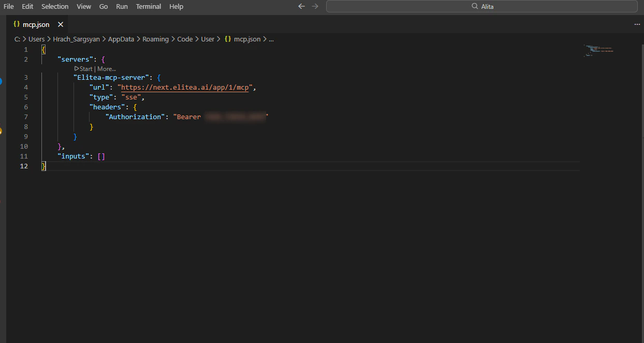Click the {} JSON icon in the breadcrumb

click(228, 39)
